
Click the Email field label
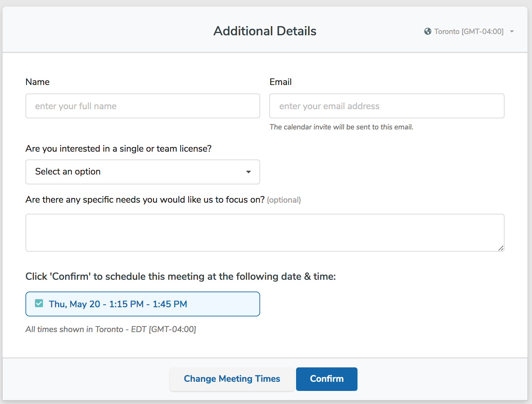(280, 82)
